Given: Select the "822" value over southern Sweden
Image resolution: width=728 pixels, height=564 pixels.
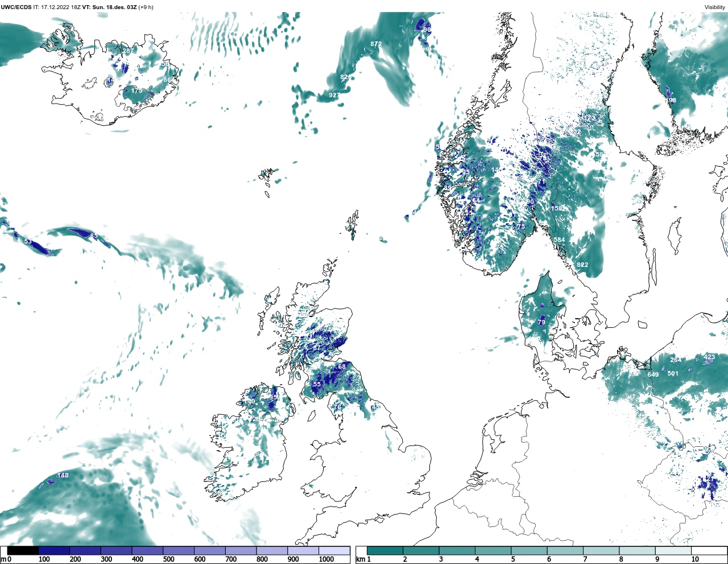Looking at the screenshot, I should click(x=582, y=265).
